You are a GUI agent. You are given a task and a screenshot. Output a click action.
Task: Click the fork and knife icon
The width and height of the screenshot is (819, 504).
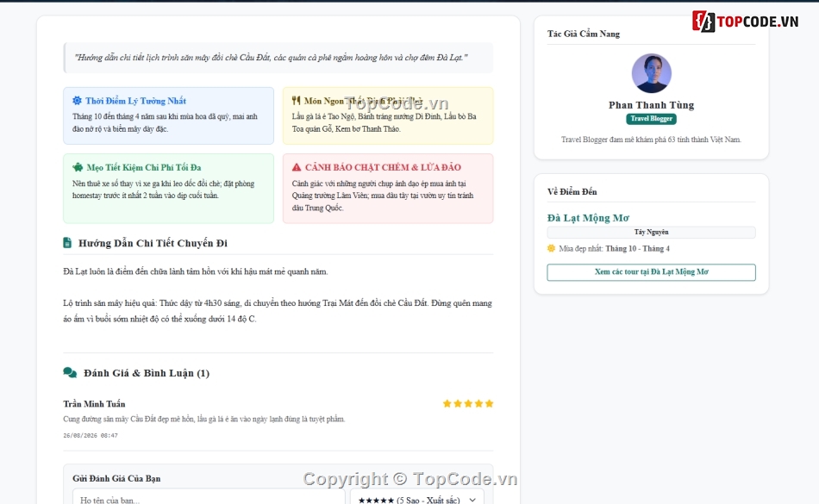[297, 100]
